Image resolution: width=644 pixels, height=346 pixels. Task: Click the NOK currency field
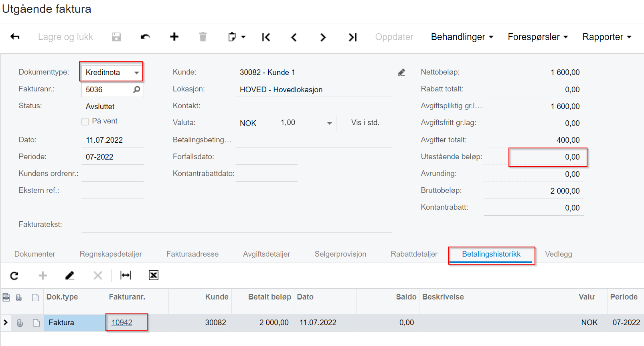pos(256,123)
